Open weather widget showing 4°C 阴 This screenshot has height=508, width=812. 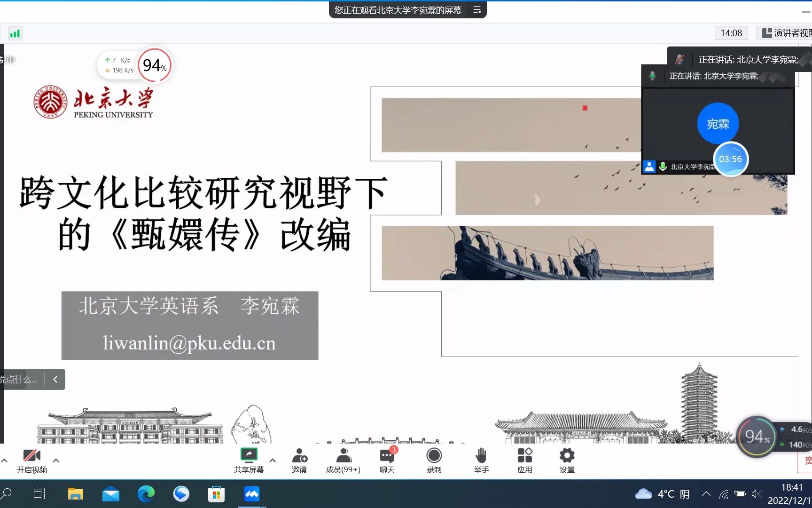click(663, 494)
